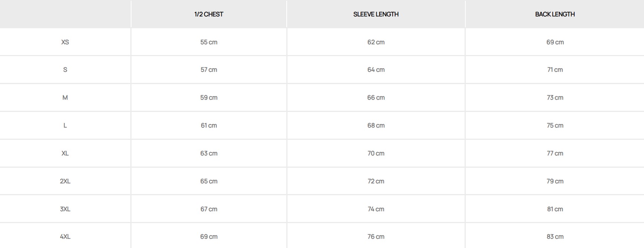Image resolution: width=644 pixels, height=248 pixels.
Task: Select the 2XL size row label
Action: click(x=65, y=181)
